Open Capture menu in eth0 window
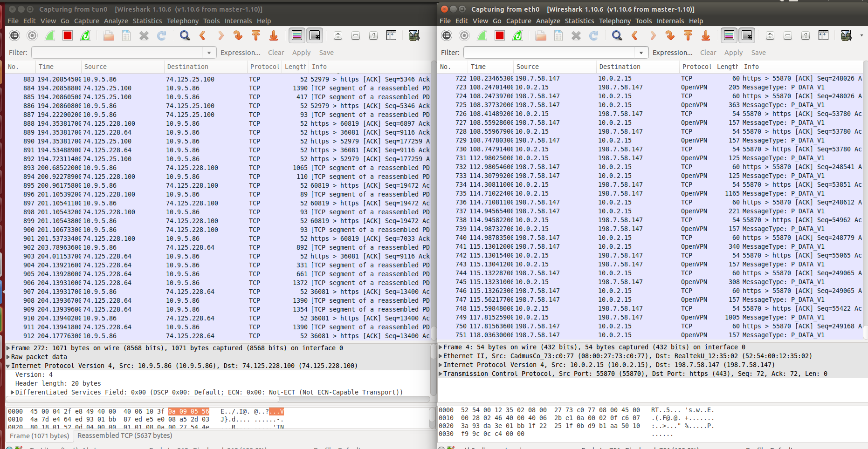This screenshot has height=449, width=868. pos(519,21)
